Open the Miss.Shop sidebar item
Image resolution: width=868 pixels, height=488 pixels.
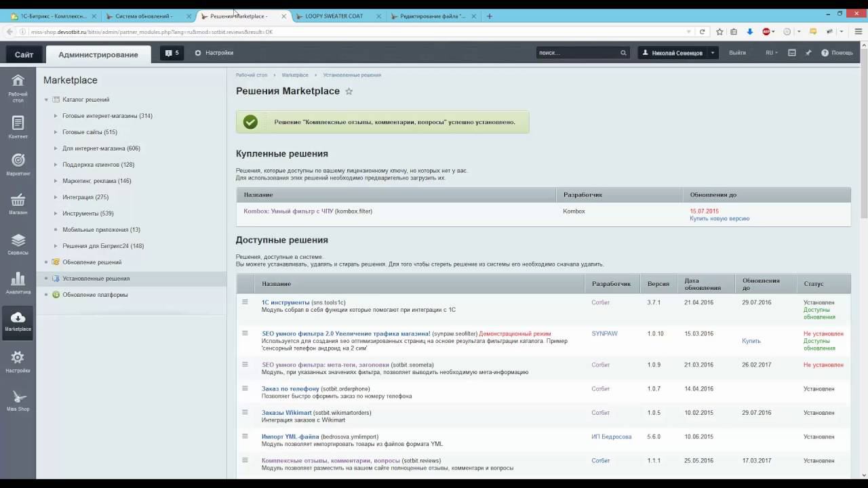coord(18,400)
